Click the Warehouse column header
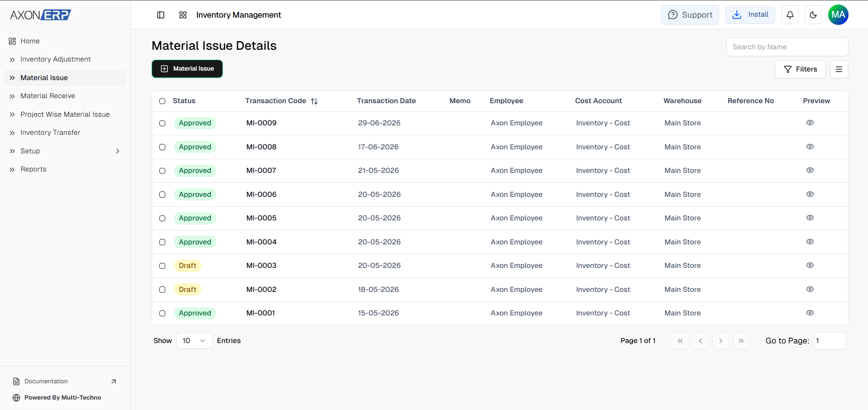The image size is (868, 410). [682, 101]
